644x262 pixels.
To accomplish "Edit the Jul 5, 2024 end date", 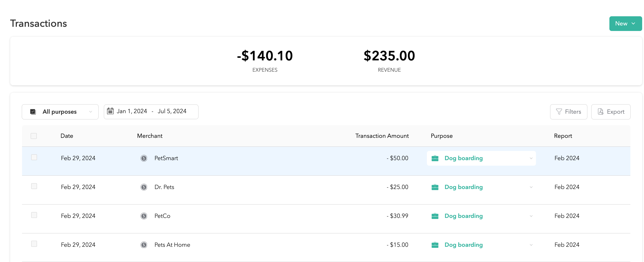I will [x=172, y=111].
